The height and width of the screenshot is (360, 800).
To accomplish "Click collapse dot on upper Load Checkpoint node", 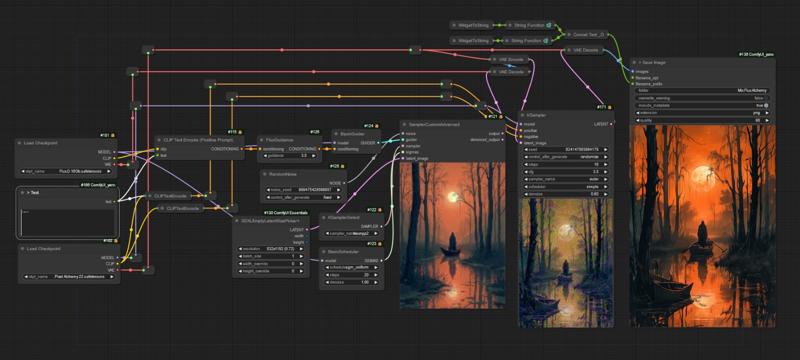I will (19, 143).
